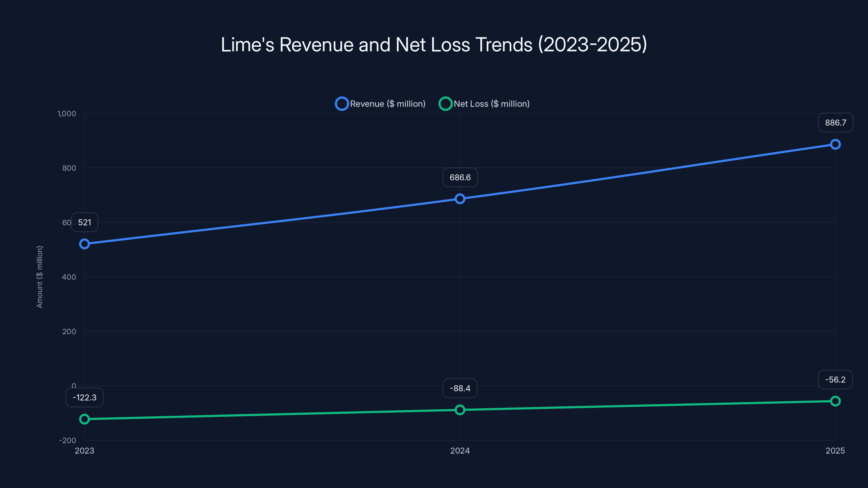868x488 pixels.
Task: Click the 886.7 data label
Action: [835, 123]
